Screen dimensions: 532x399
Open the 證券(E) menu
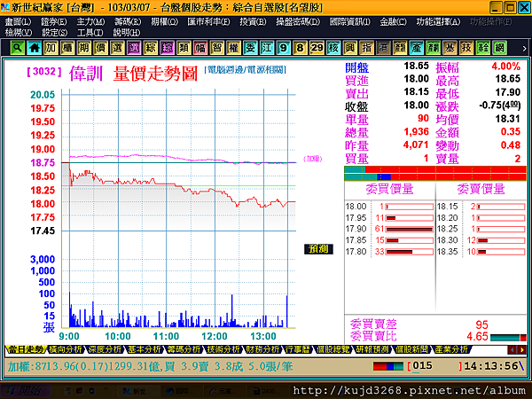point(54,22)
